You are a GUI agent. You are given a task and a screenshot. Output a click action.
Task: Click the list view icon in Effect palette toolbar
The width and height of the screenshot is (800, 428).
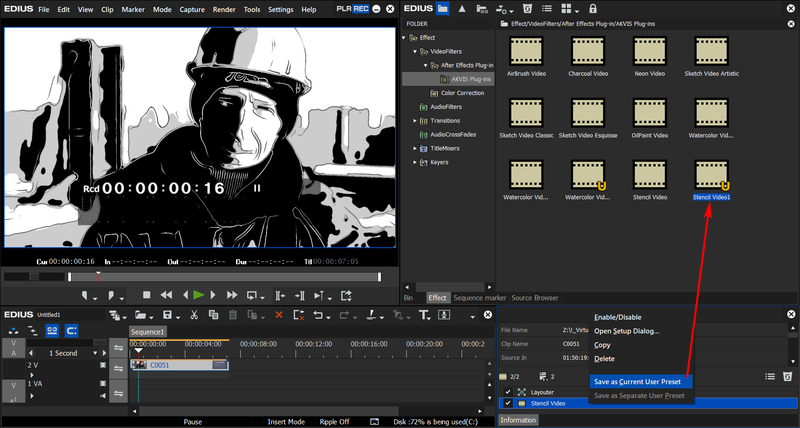click(547, 9)
